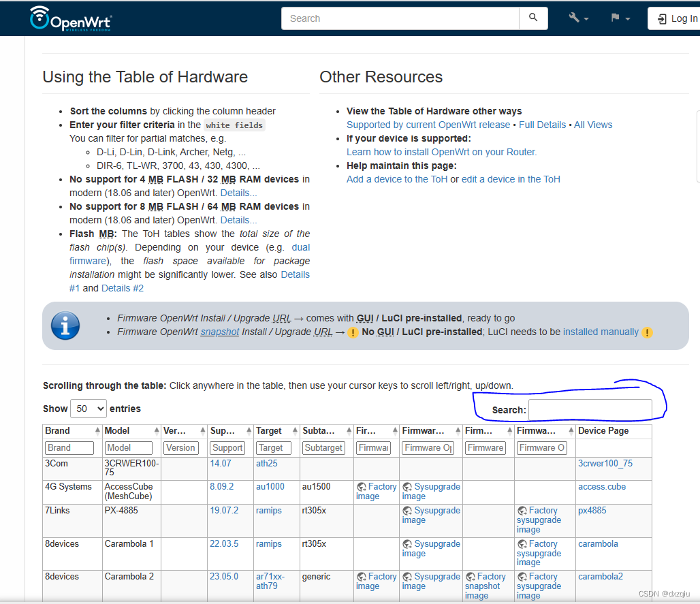
Task: Open PX-4885 Sysupgrade image link
Action: tap(431, 515)
